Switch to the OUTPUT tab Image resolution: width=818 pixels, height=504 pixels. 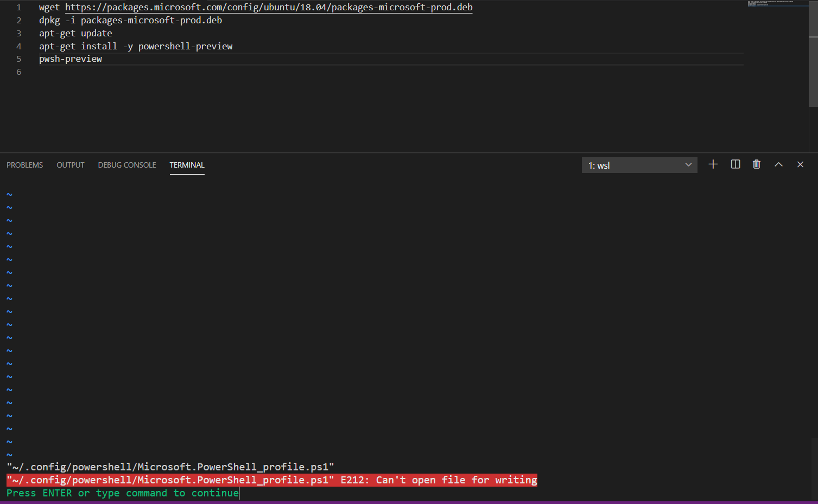click(70, 165)
